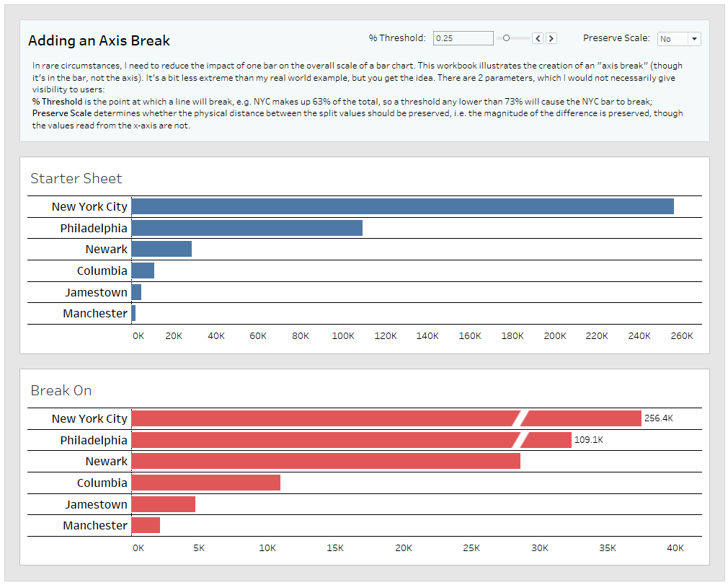The image size is (728, 585).
Task: Select the Jamestown row label in Break On
Action: click(x=97, y=504)
